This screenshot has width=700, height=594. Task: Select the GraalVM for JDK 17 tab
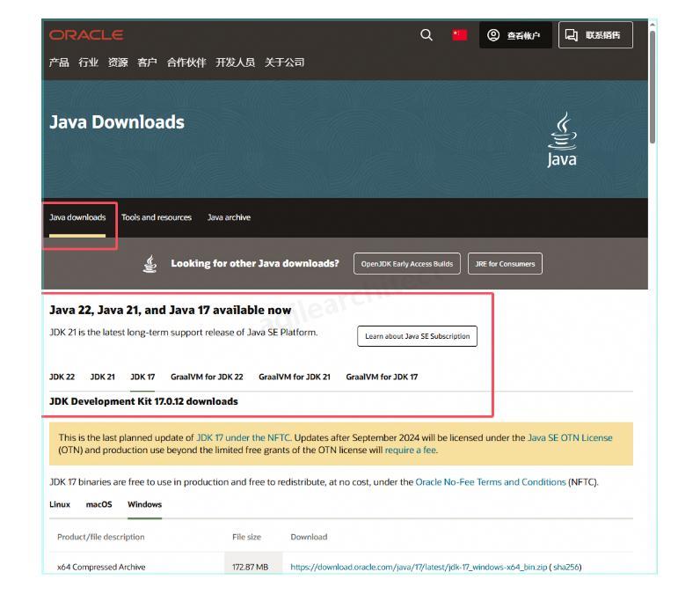point(382,377)
